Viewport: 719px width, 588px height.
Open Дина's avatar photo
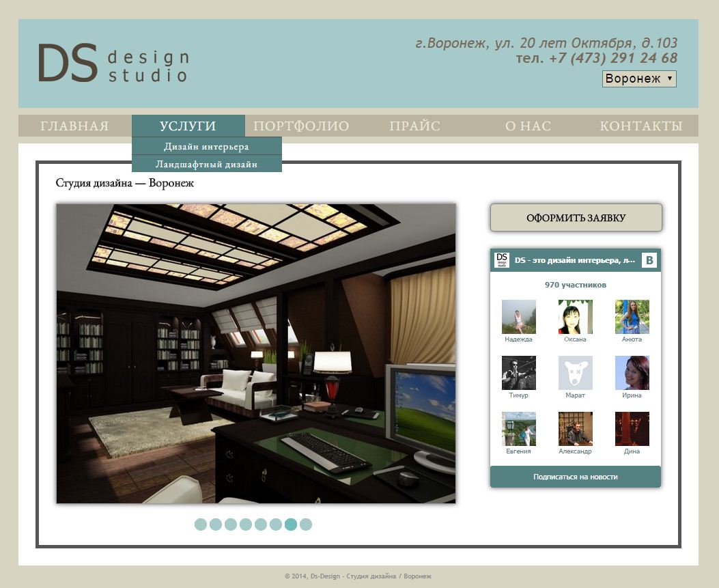[632, 428]
